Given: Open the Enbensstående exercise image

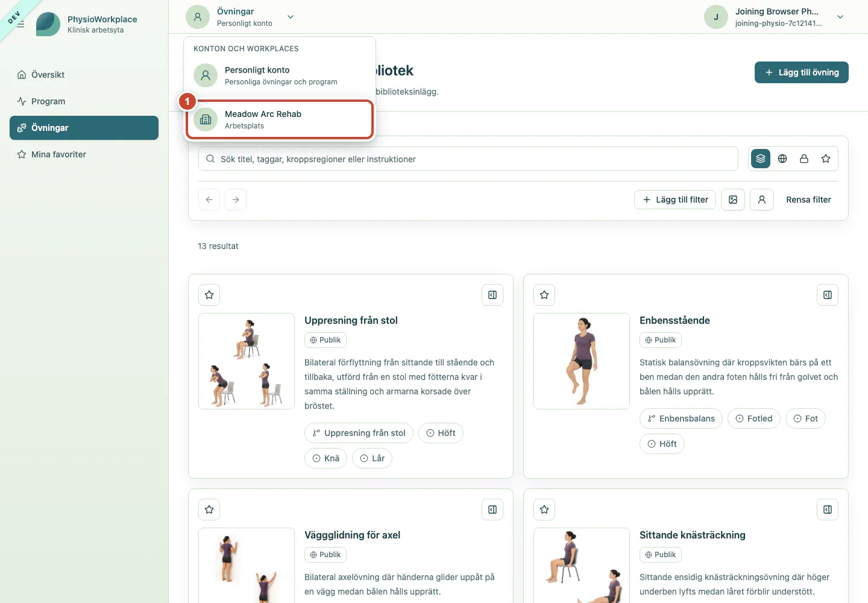Looking at the screenshot, I should [582, 361].
